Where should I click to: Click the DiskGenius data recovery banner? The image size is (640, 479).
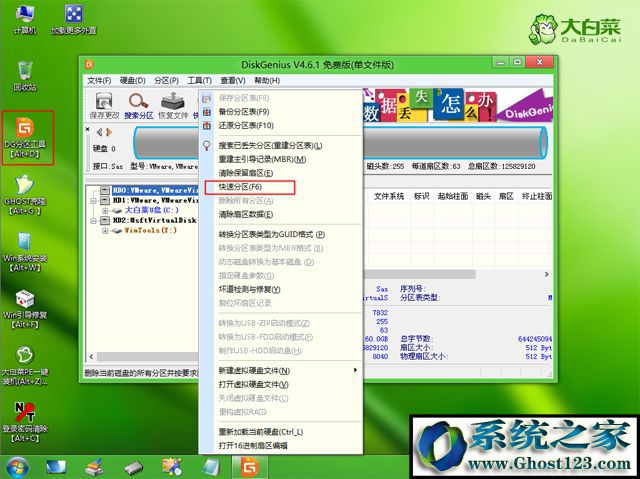tap(458, 105)
